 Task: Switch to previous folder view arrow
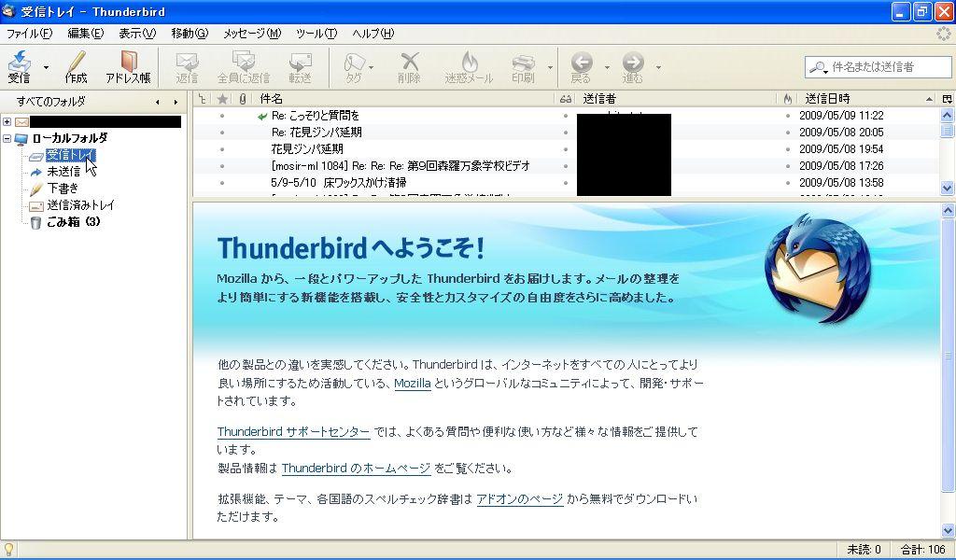pyautogui.click(x=158, y=103)
